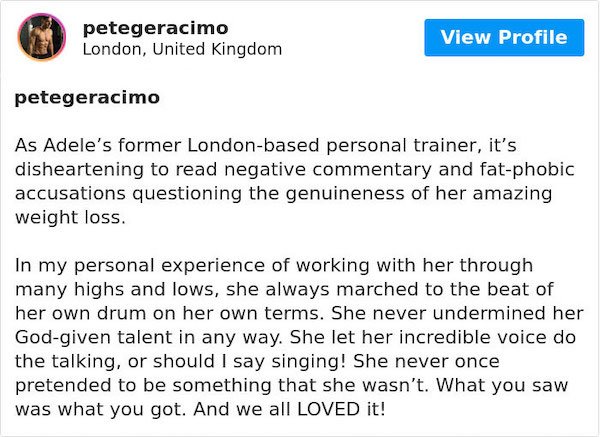Open the London, United Kingdom location link
The height and width of the screenshot is (437, 600).
(182, 49)
